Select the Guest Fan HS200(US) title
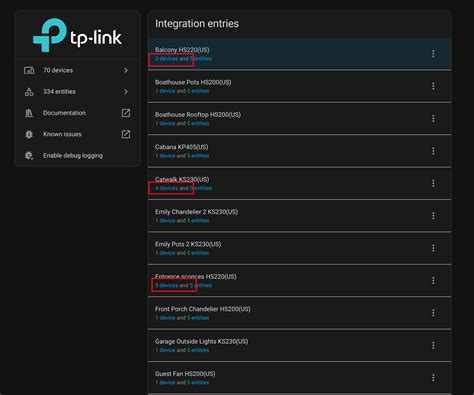This screenshot has width=474, height=395. 185,374
